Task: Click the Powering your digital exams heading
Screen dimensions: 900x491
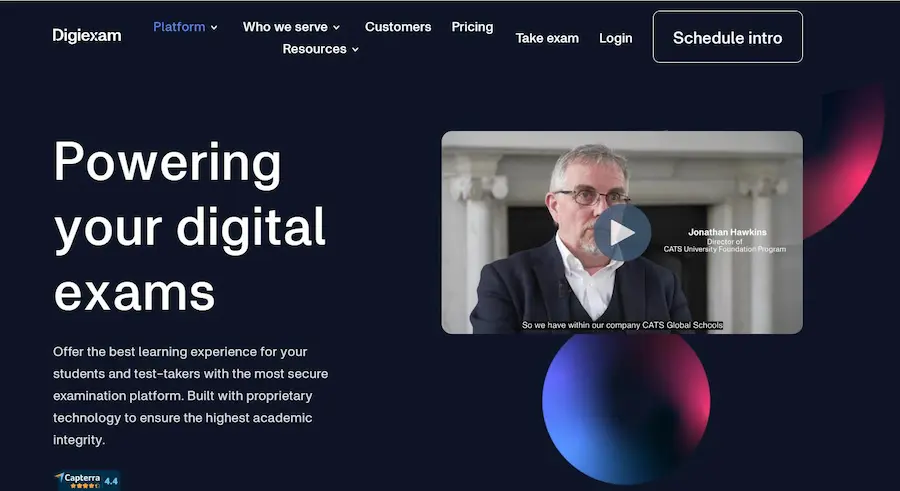Action: (x=190, y=227)
